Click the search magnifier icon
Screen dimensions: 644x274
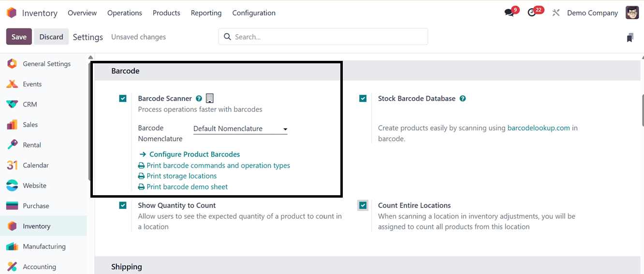(228, 37)
